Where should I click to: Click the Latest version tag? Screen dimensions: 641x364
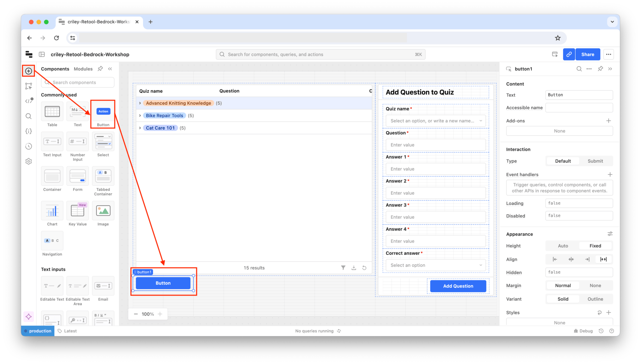[x=67, y=331]
